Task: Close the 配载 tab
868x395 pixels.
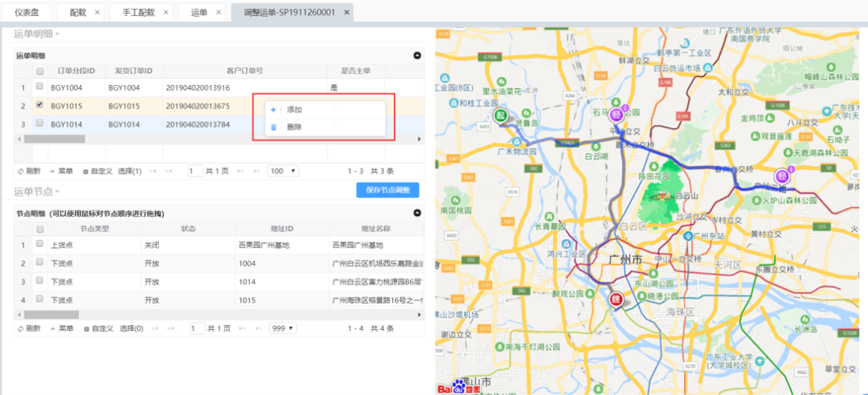Action: (97, 13)
